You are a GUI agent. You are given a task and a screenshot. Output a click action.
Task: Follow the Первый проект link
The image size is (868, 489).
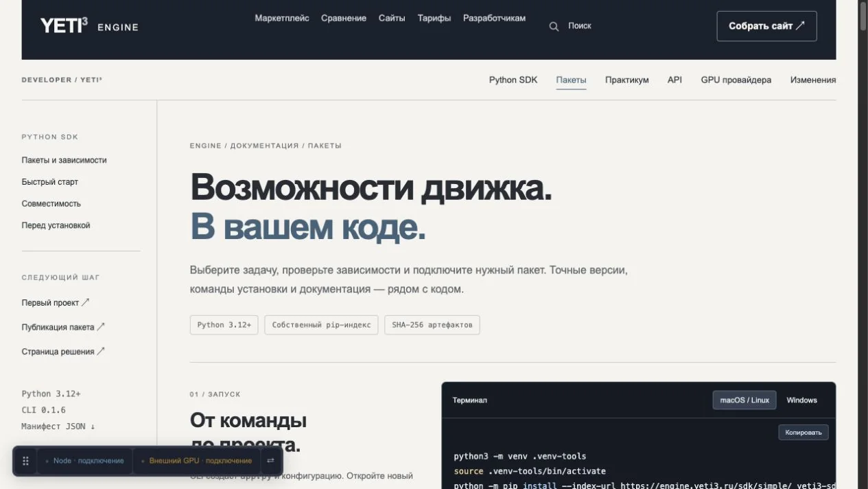(56, 303)
